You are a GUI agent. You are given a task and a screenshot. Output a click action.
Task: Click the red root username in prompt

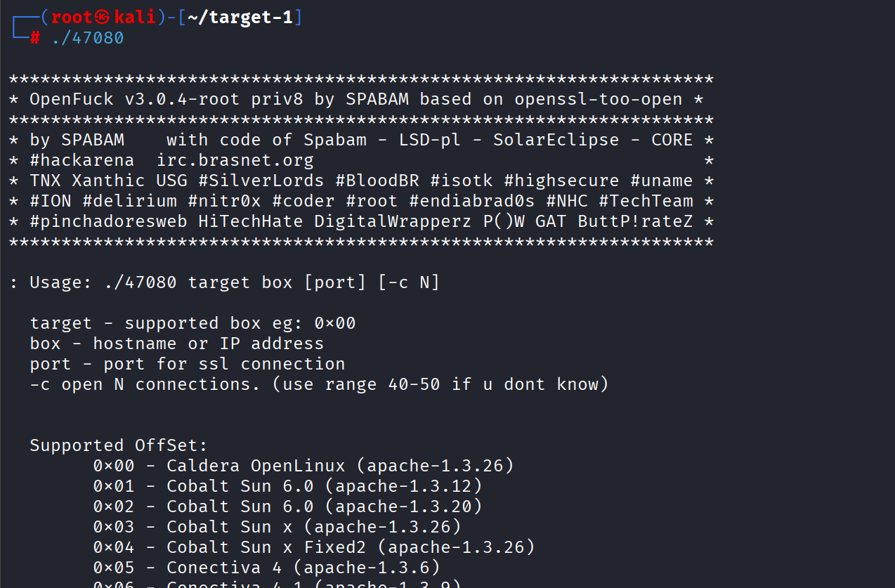tap(72, 18)
